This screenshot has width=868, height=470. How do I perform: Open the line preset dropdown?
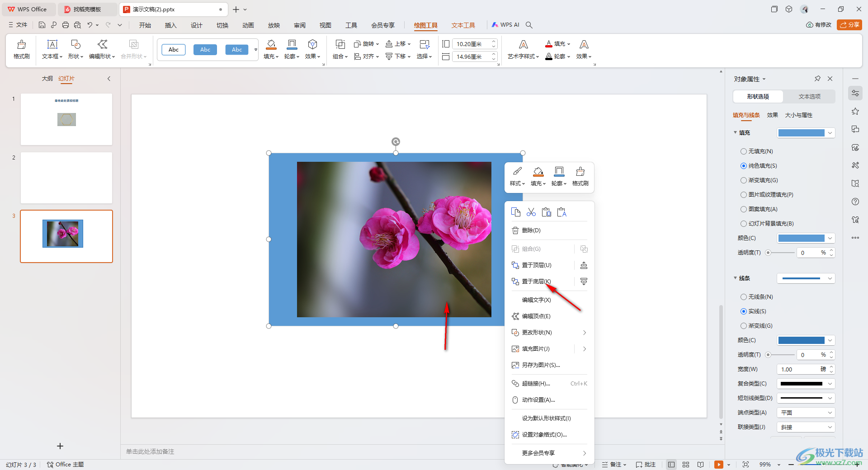pyautogui.click(x=806, y=278)
